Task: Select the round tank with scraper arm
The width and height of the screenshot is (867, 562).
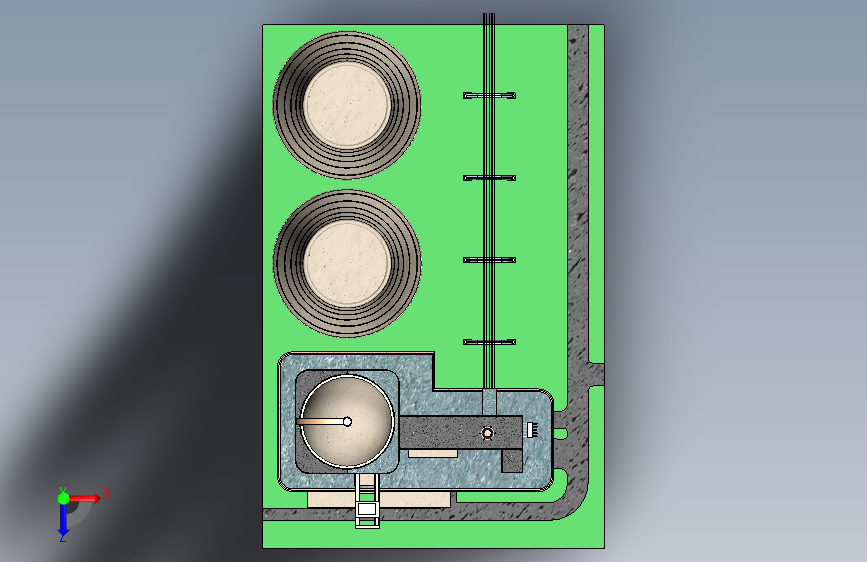Action: click(347, 422)
